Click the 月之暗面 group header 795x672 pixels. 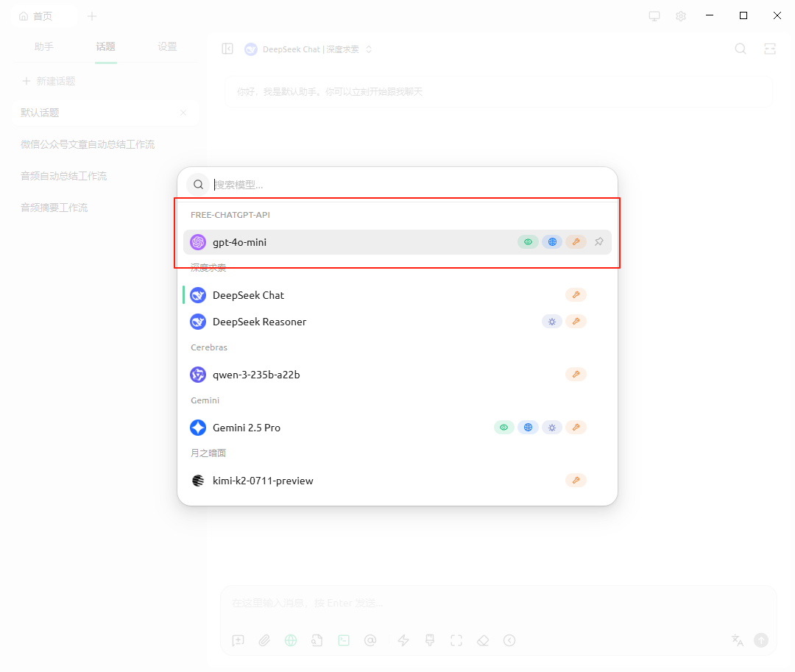pyautogui.click(x=208, y=453)
